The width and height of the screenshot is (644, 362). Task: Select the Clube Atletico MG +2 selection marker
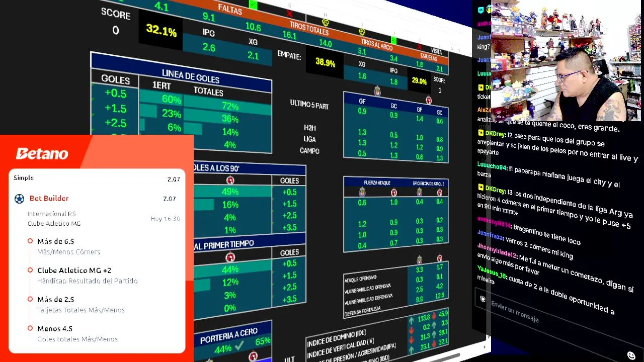30,270
